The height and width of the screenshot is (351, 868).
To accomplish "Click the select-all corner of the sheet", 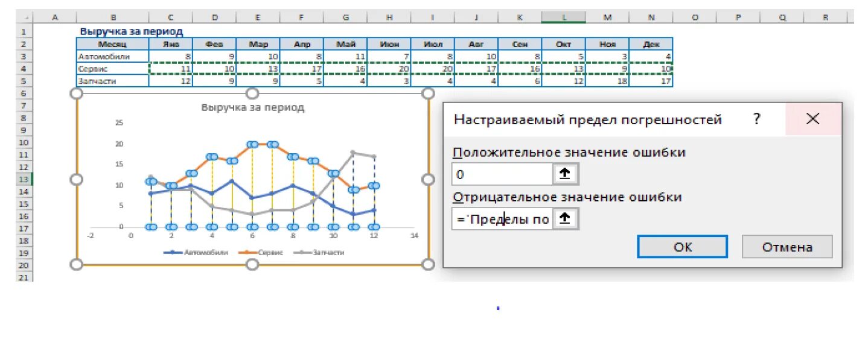I will (25, 18).
